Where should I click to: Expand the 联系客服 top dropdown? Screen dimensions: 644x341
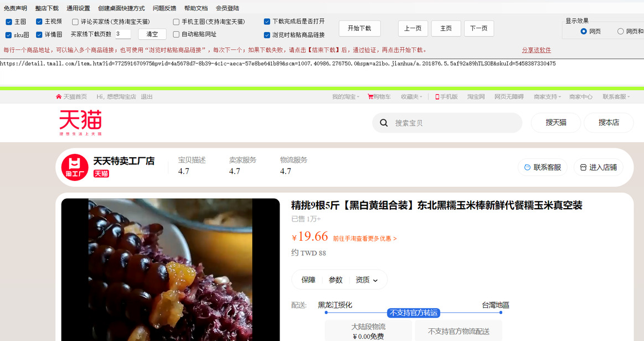616,97
